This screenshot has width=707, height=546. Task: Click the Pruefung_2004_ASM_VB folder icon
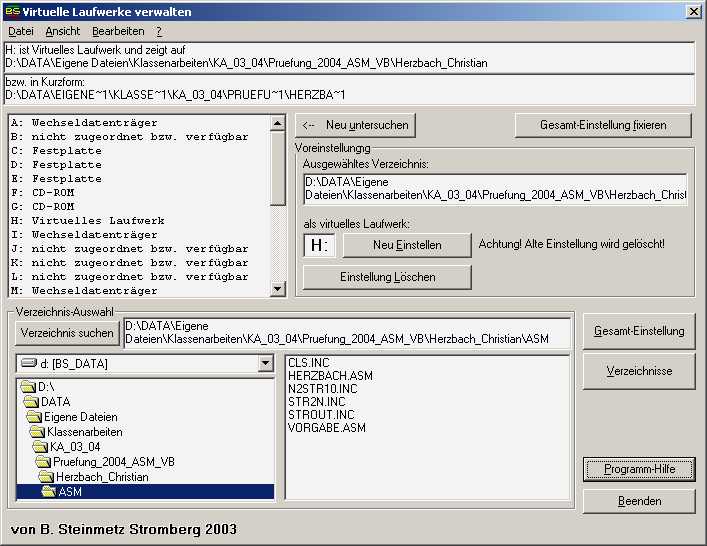[x=43, y=462]
